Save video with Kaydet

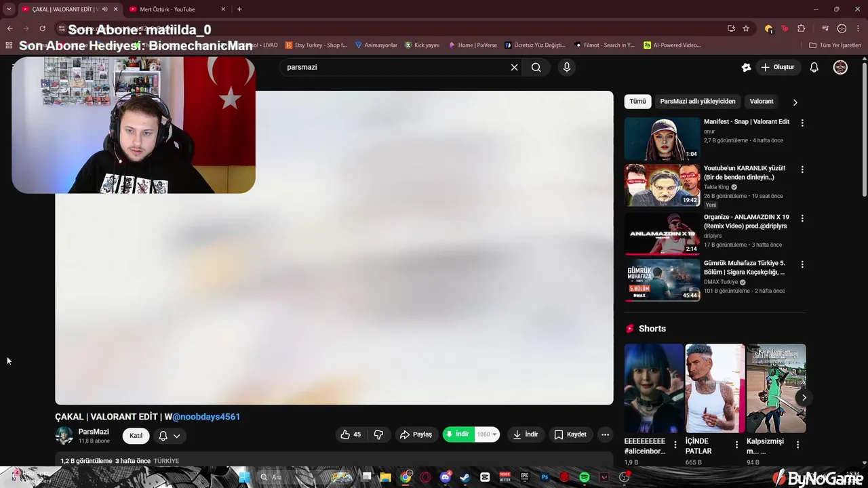coord(570,434)
